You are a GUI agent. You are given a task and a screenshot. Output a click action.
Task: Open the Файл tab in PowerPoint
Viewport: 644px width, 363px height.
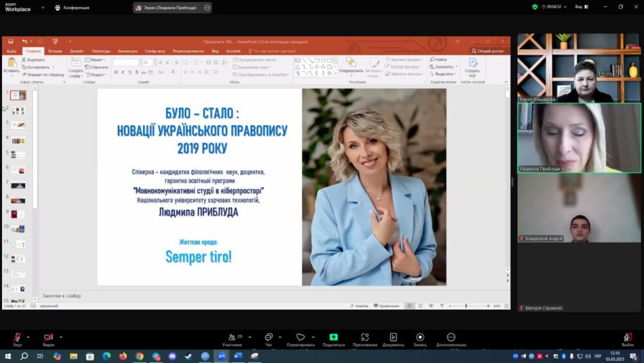(12, 51)
